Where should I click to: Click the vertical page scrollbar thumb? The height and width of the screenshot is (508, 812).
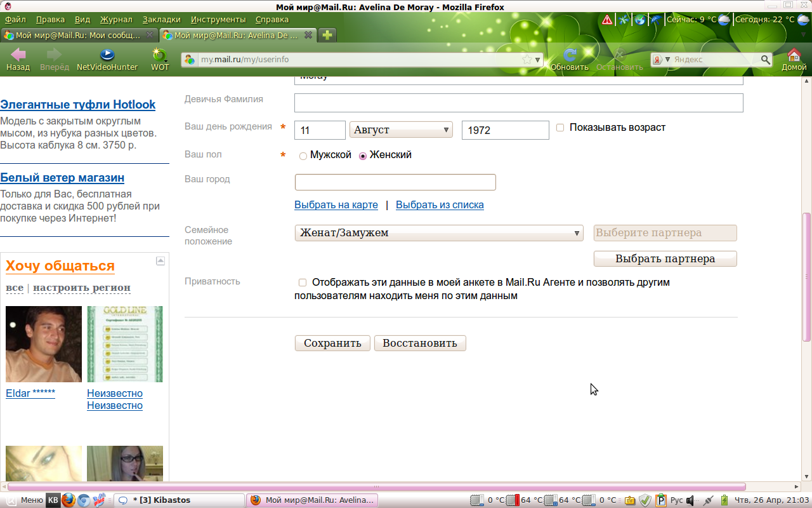[x=807, y=277]
